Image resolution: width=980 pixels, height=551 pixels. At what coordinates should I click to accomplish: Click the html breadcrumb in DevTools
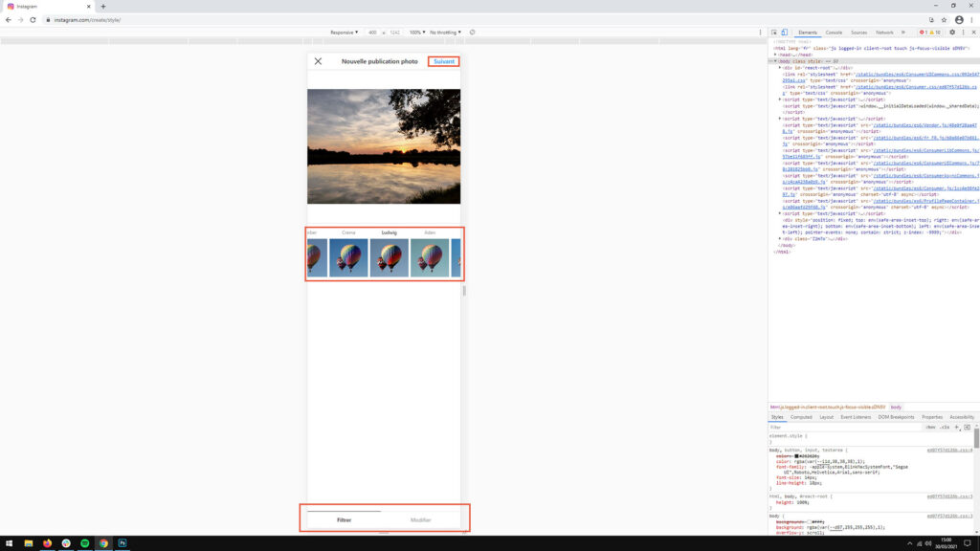click(x=828, y=408)
